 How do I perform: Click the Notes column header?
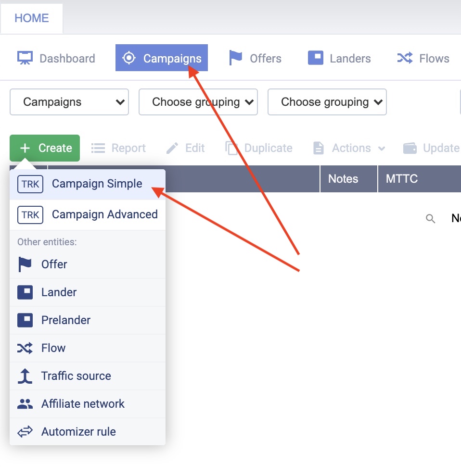click(x=343, y=179)
